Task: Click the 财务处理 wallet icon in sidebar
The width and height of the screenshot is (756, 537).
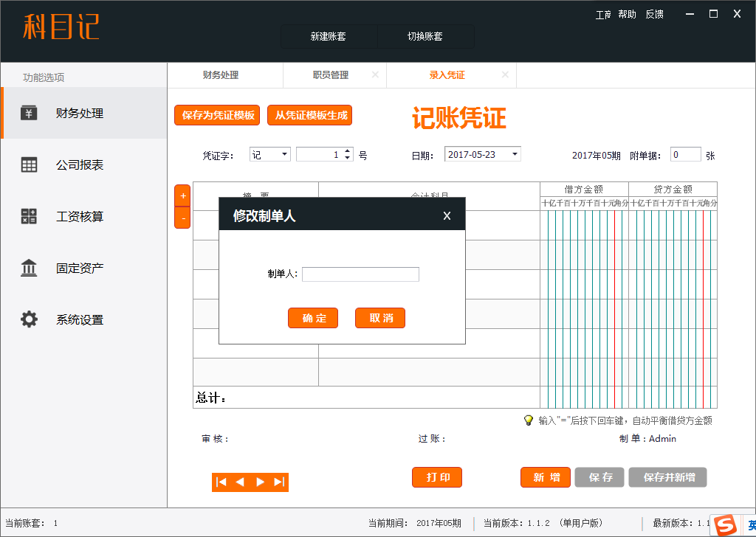Action: [29, 114]
